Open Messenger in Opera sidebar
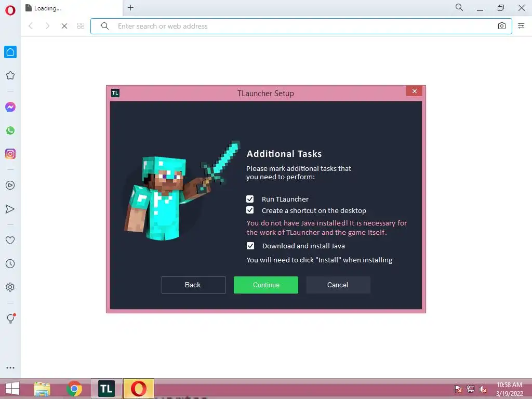This screenshot has width=532, height=399. point(10,107)
